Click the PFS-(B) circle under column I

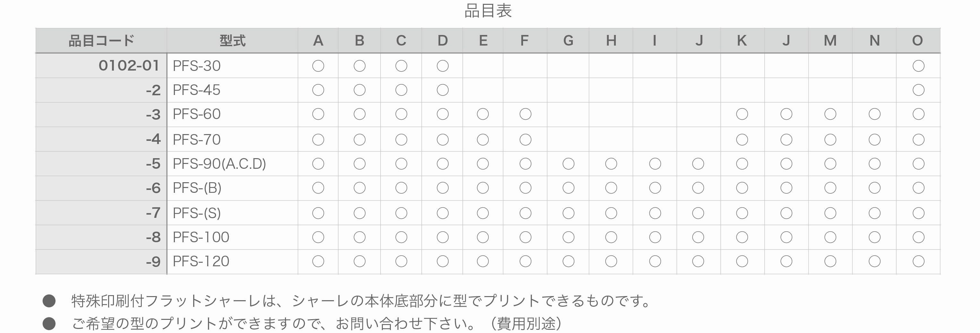point(655,188)
